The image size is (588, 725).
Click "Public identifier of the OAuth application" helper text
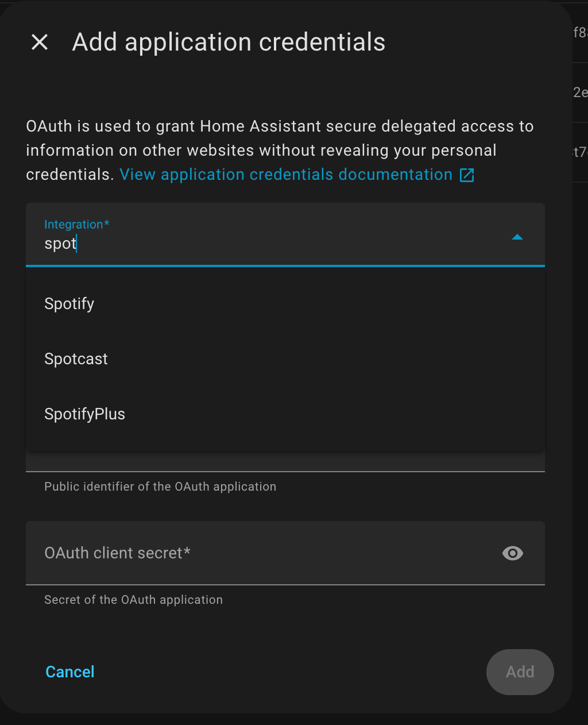click(160, 487)
